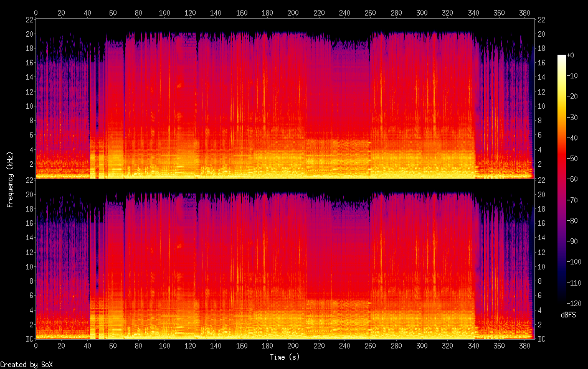Select the "Time (s)" axis label

[x=285, y=357]
